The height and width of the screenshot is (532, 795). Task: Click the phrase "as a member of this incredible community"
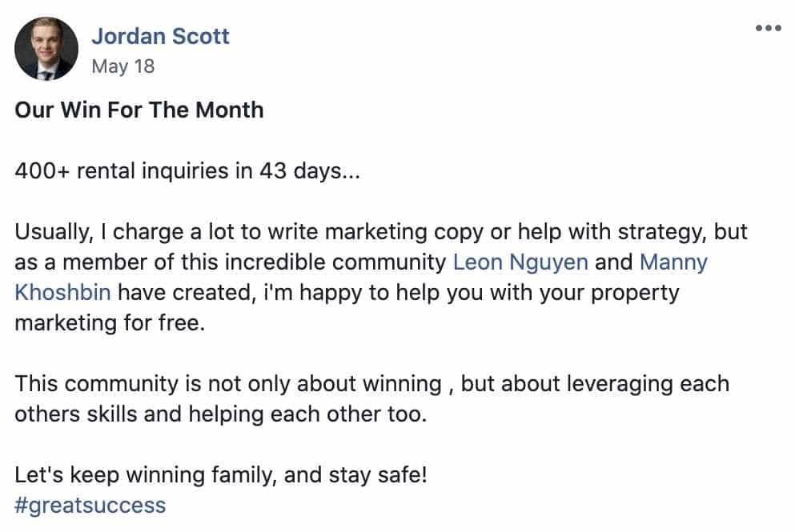231,262
